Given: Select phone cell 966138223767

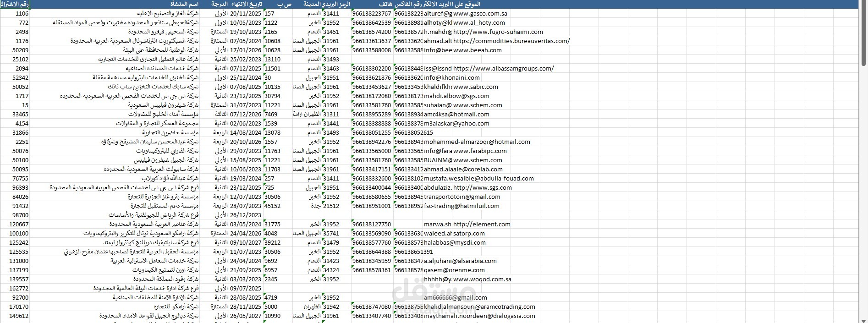Looking at the screenshot, I should (x=372, y=13).
